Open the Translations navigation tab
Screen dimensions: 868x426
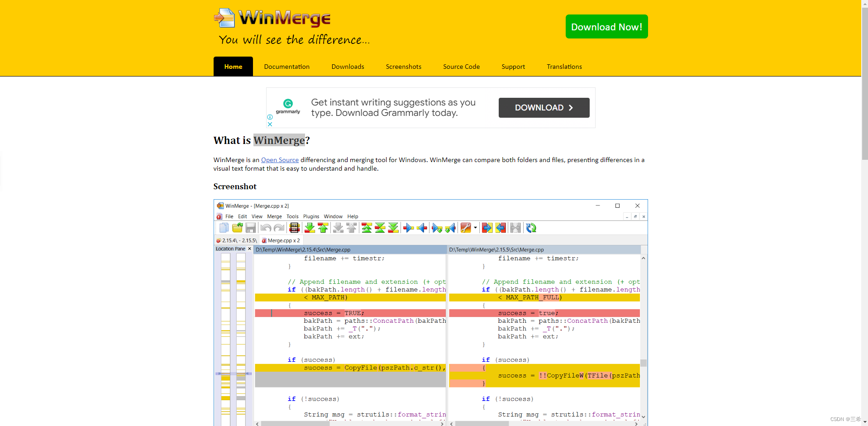click(564, 67)
